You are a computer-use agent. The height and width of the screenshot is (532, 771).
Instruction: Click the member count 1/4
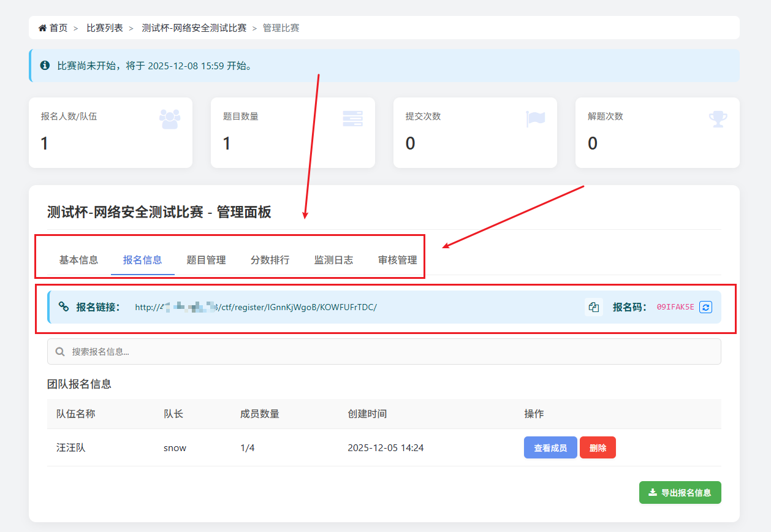(248, 447)
